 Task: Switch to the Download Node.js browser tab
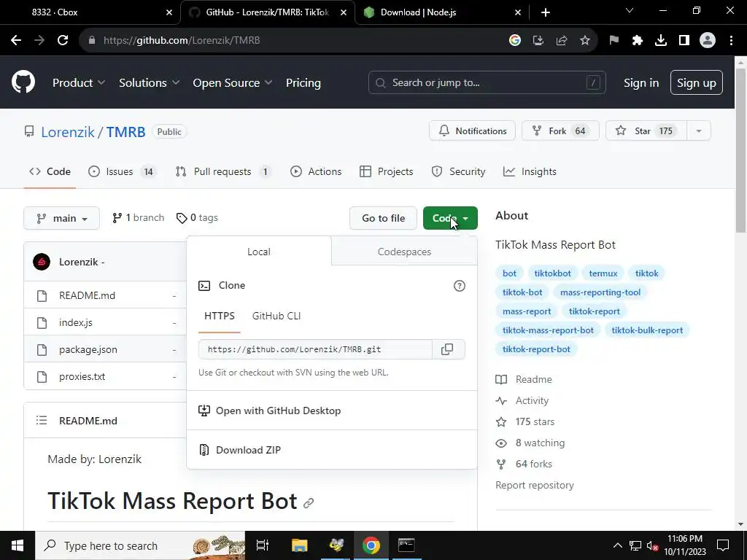[442, 12]
